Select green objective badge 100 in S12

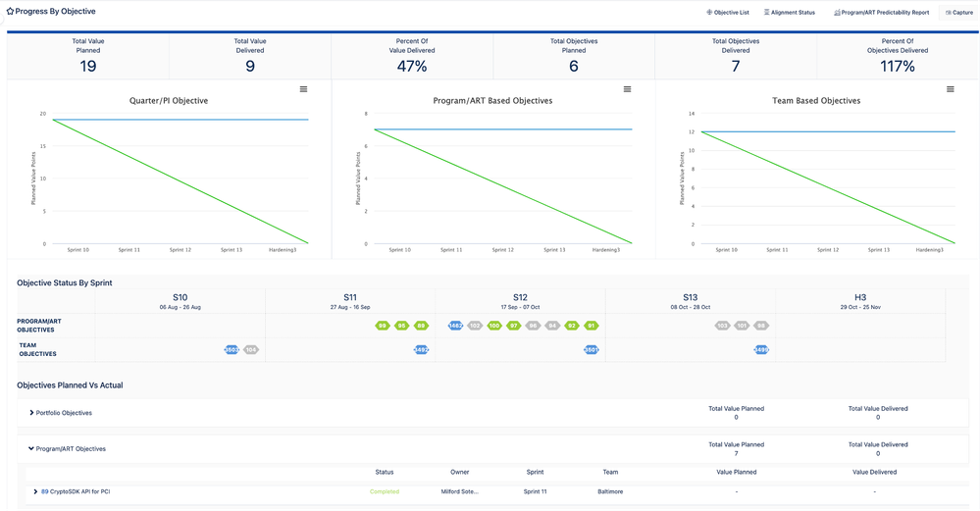click(494, 326)
